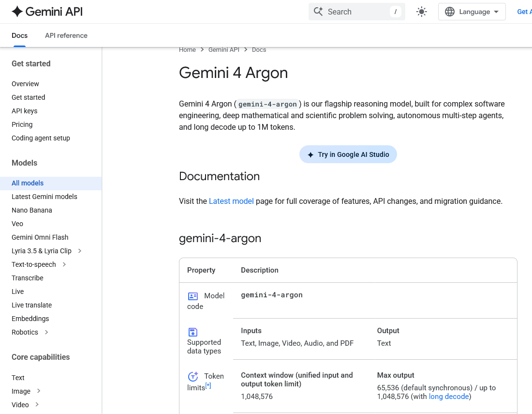Open Transcribe sidebar item

(x=28, y=278)
